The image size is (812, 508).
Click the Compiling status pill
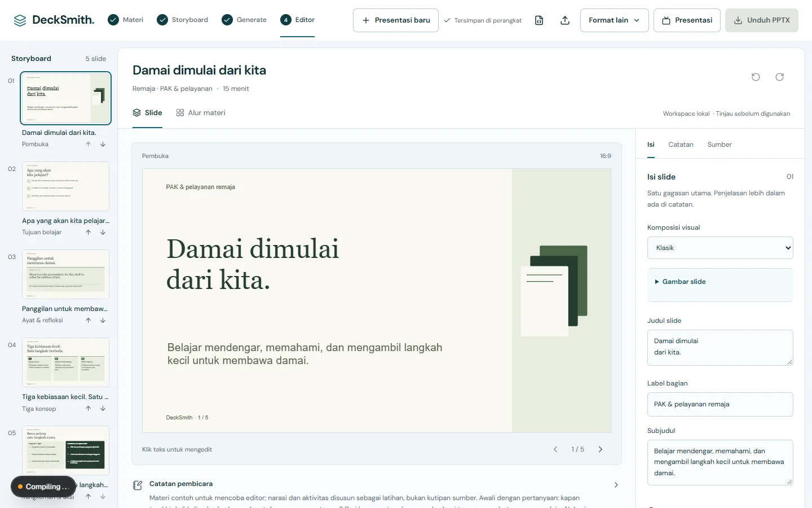point(43,487)
